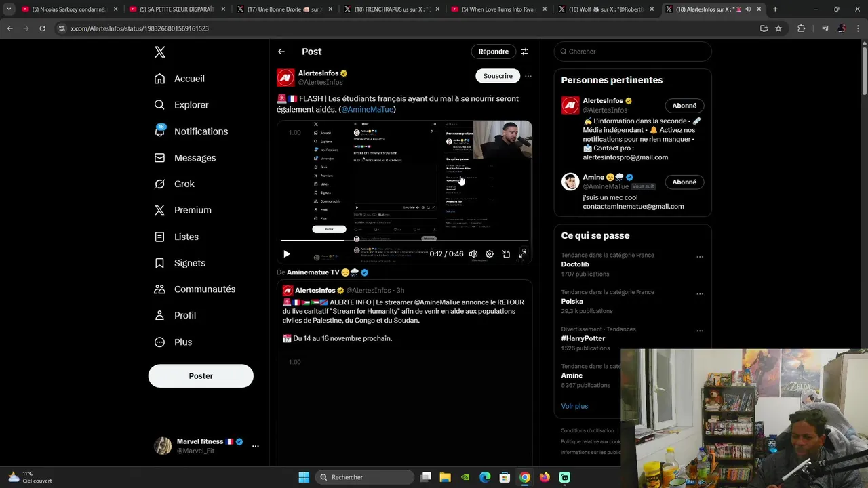Open the browser extensions puzzle icon
The width and height of the screenshot is (868, 488).
click(x=802, y=28)
